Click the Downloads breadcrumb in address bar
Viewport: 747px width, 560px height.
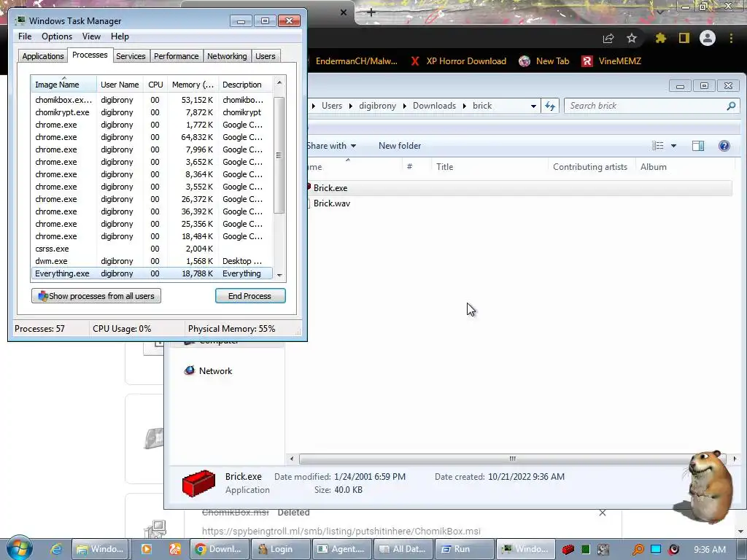click(x=434, y=106)
